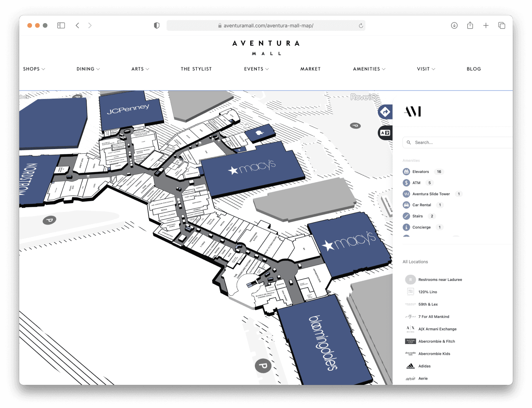Select the Concierge info icon
Image resolution: width=532 pixels, height=408 pixels.
406,227
